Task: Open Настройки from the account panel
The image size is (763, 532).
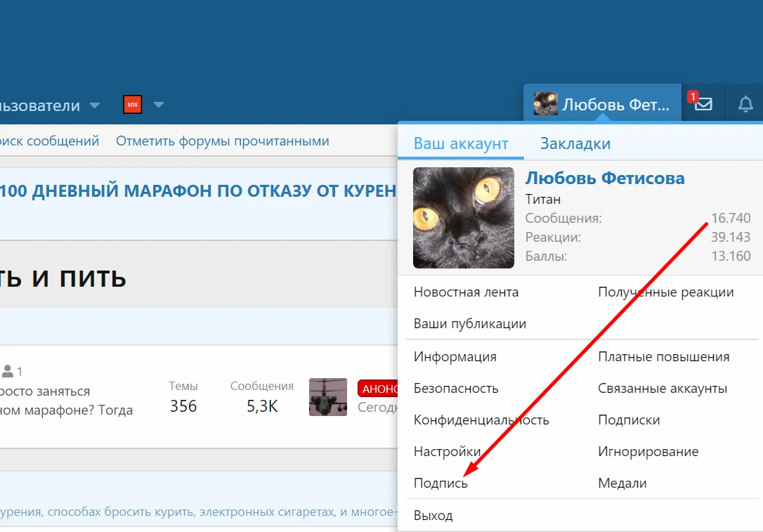Action: pyautogui.click(x=448, y=451)
